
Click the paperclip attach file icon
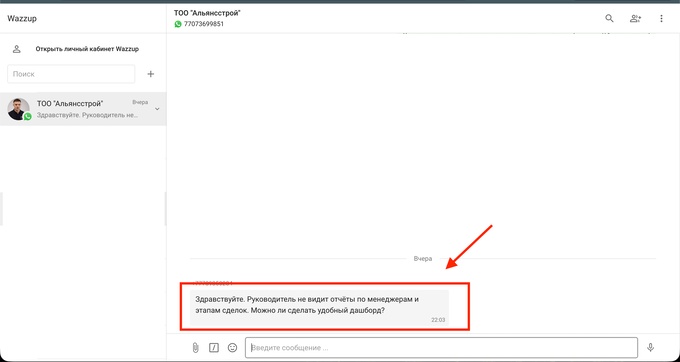195,348
